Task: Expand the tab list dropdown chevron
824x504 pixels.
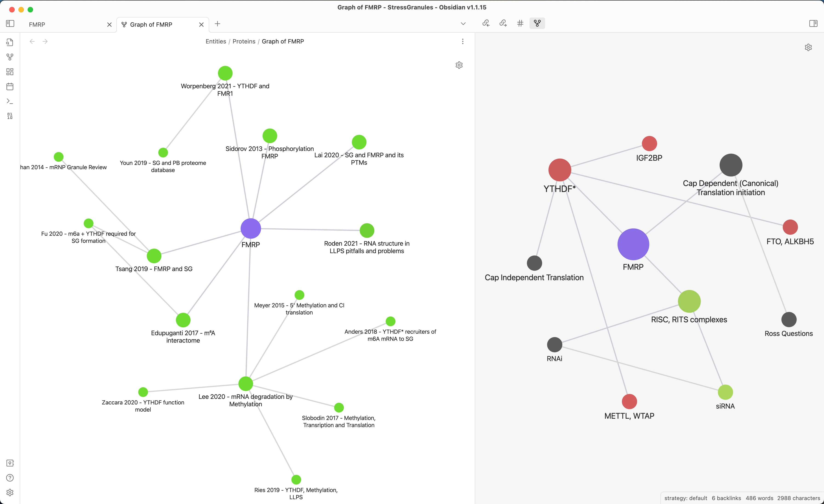Action: tap(463, 24)
